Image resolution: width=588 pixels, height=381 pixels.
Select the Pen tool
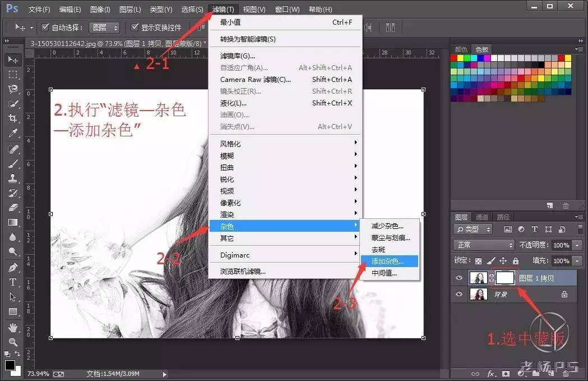click(13, 268)
